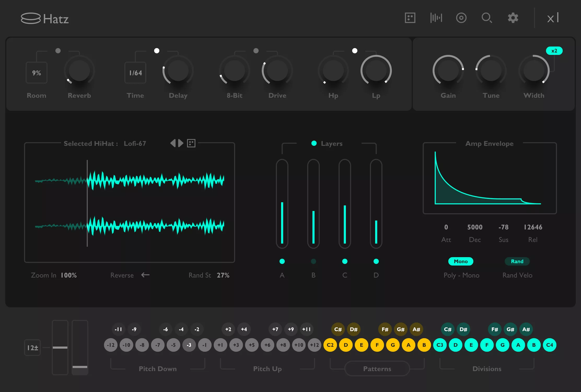Toggle the Lp filter activation dot

pos(355,51)
